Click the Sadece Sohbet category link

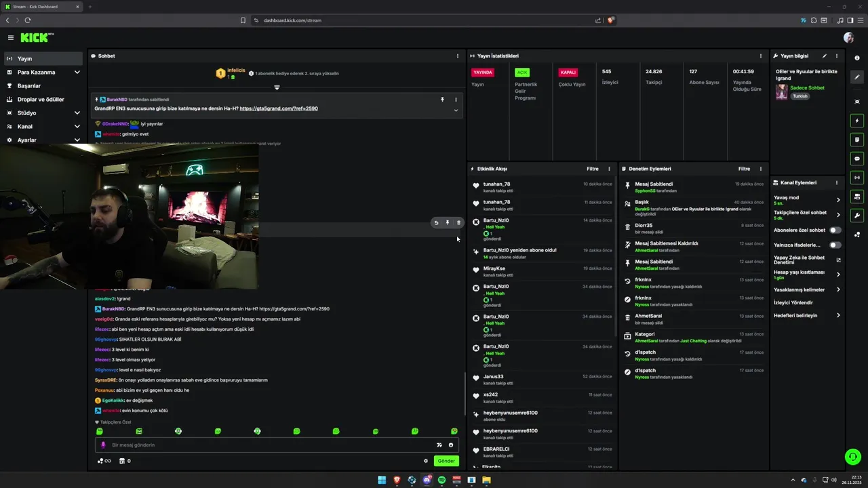pos(807,87)
